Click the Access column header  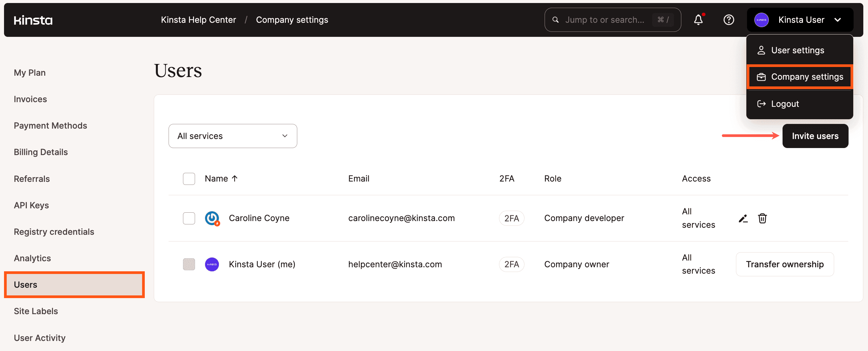coord(696,179)
